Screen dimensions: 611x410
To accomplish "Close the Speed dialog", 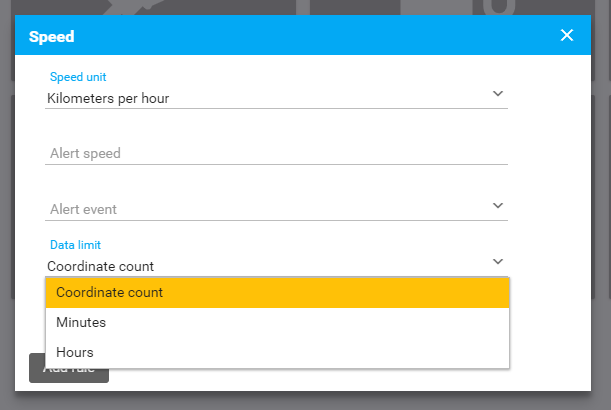I will [x=567, y=36].
